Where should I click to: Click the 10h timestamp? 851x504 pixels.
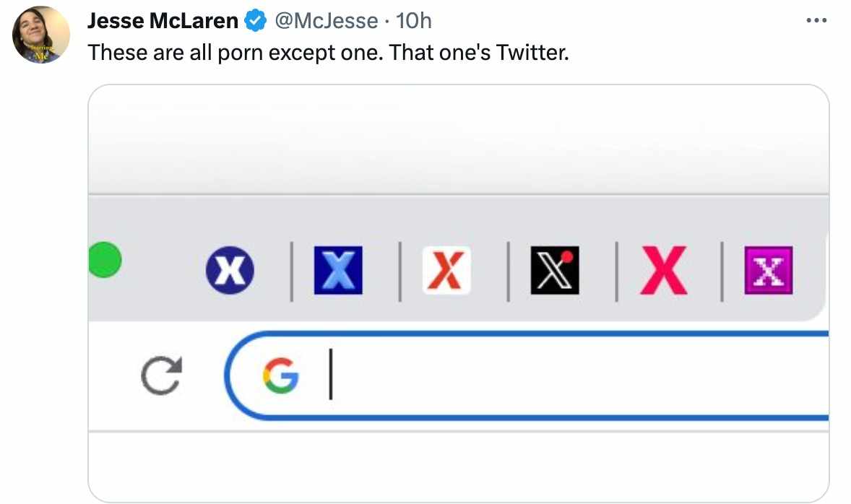coord(415,22)
